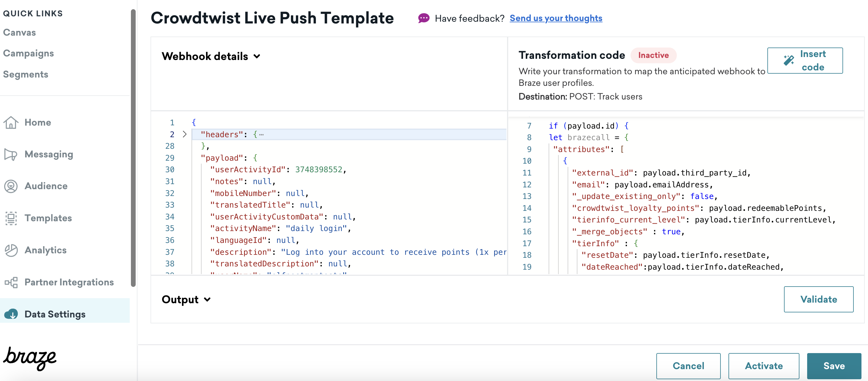Image resolution: width=868 pixels, height=381 pixels.
Task: Select the Home icon in sidebar
Action: [x=11, y=123]
